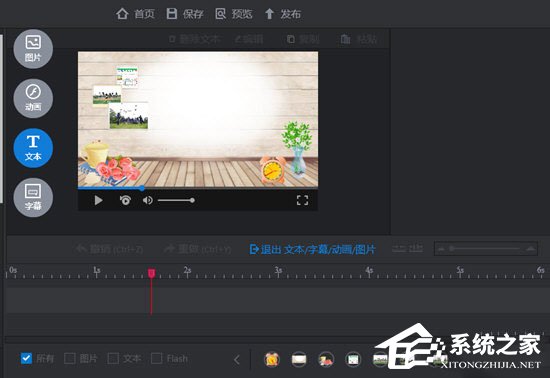Image resolution: width=550 pixels, height=378 pixels.
Task: Click the 2s mark on timeline ruler
Action: pyautogui.click(x=187, y=271)
